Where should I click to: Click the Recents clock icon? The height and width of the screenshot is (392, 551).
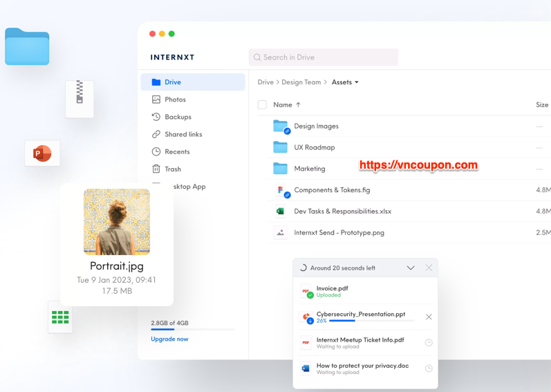click(x=156, y=151)
